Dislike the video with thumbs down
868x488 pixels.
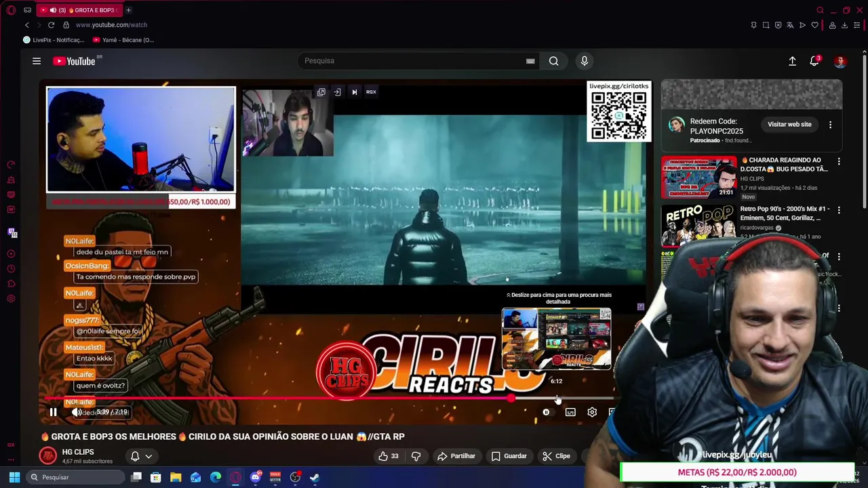(416, 456)
